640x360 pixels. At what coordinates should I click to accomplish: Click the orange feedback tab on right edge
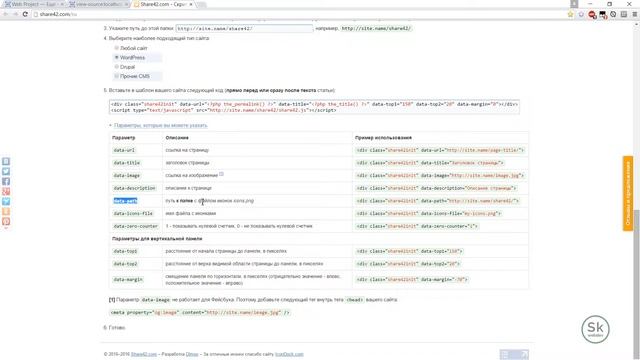coord(628,193)
